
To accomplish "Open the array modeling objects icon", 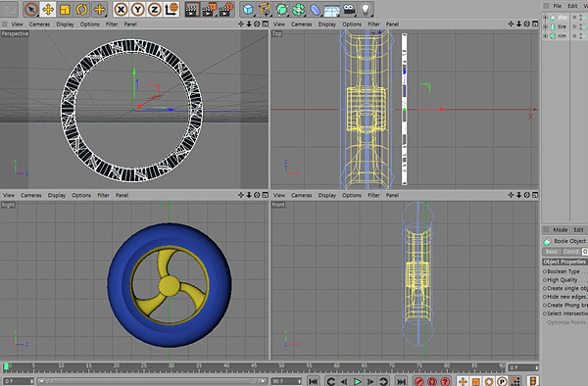I will click(299, 10).
